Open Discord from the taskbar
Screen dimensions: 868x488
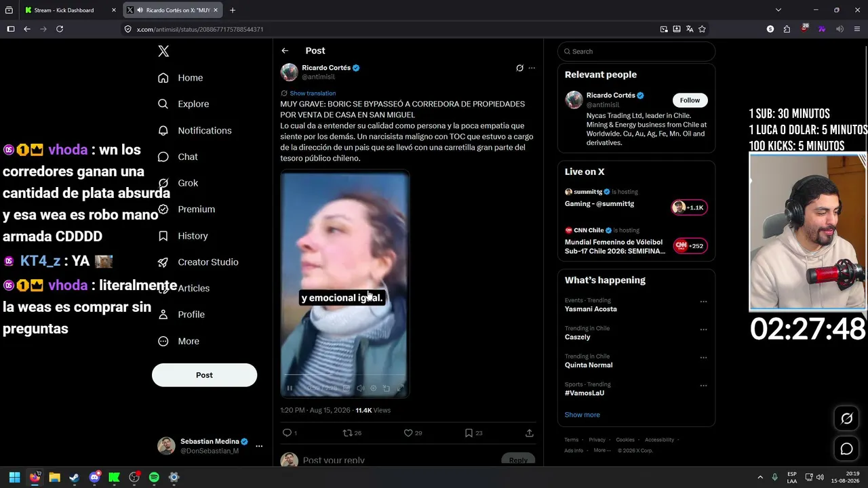94,477
